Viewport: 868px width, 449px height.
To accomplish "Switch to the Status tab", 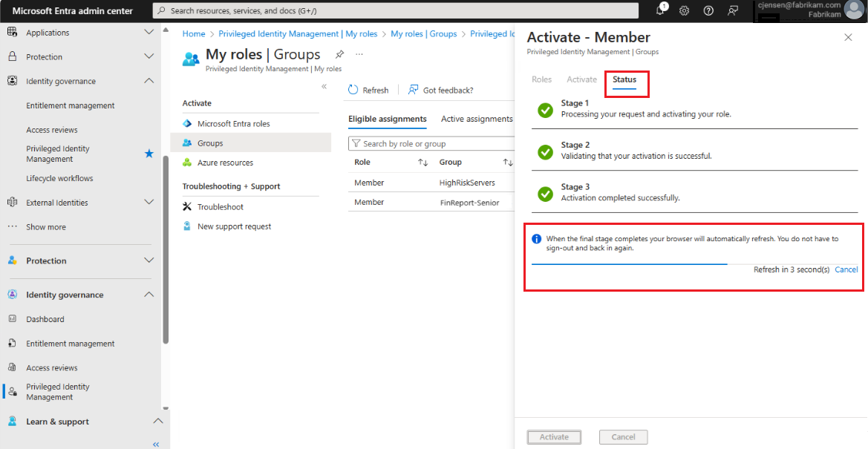I will (624, 79).
